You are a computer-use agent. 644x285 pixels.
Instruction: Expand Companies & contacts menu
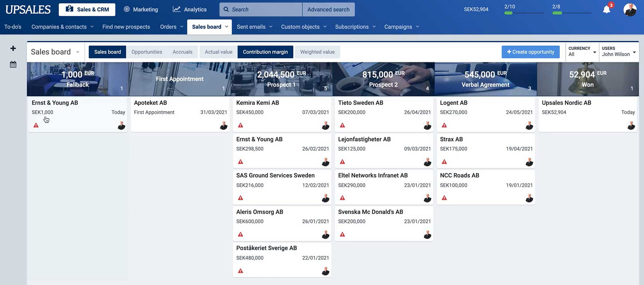(x=62, y=27)
